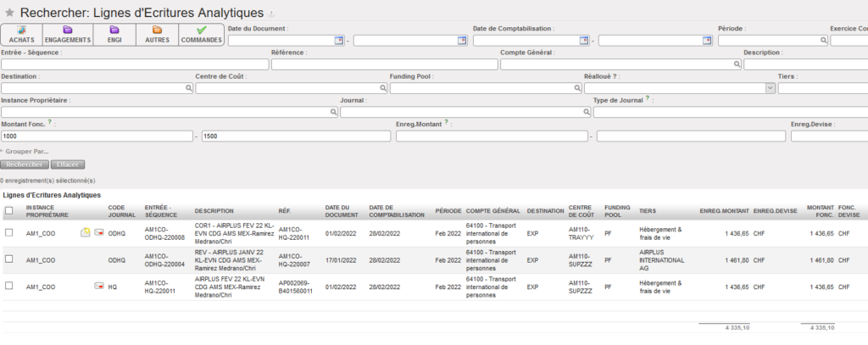Enable the COMMANDES filter with green checkmark
868x345 pixels.
point(201,34)
